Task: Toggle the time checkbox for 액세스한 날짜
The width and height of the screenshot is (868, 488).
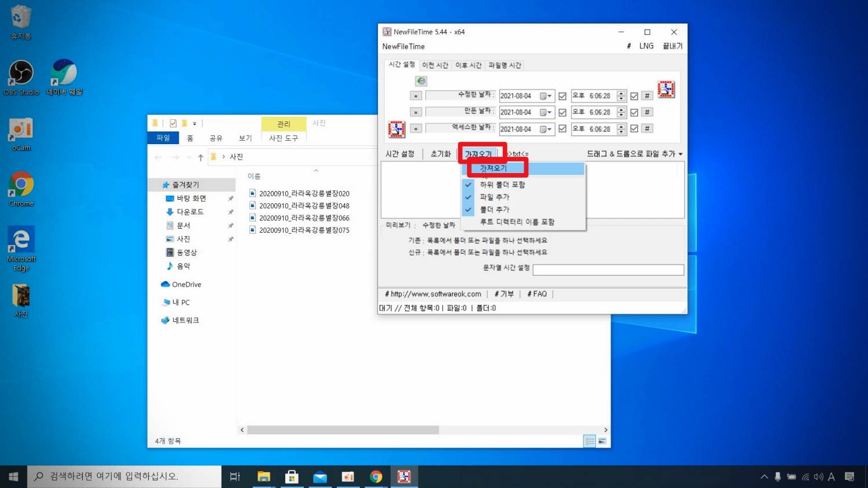Action: [634, 129]
